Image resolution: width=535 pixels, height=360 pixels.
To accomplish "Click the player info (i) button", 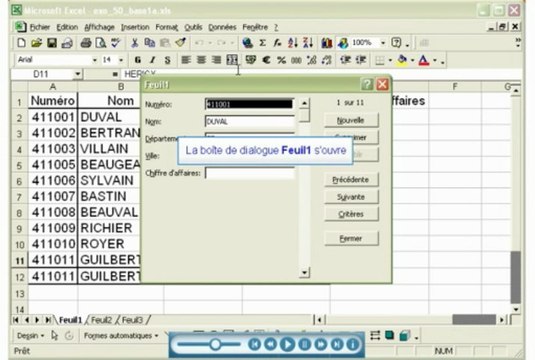I will [x=353, y=344].
